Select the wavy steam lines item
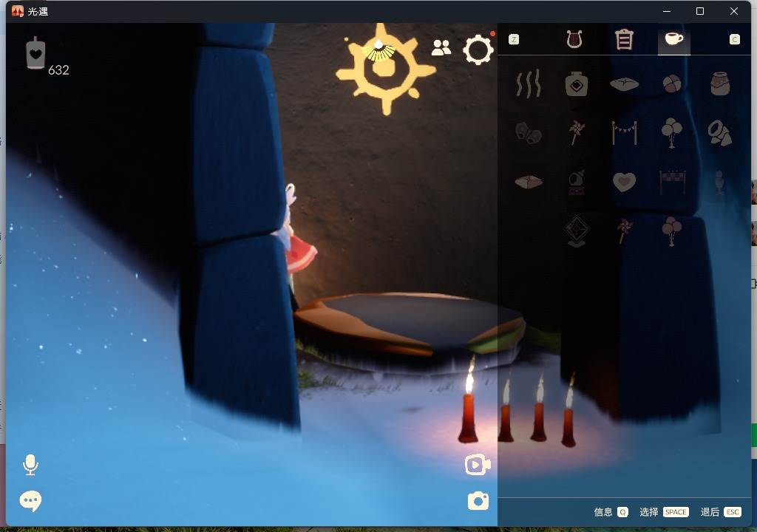The height and width of the screenshot is (532, 757). point(528,84)
